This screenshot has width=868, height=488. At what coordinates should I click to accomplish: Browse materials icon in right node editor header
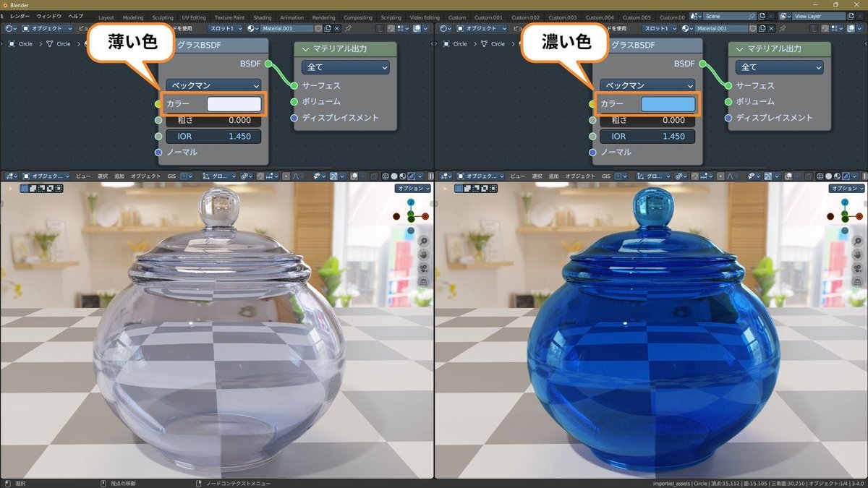(686, 28)
